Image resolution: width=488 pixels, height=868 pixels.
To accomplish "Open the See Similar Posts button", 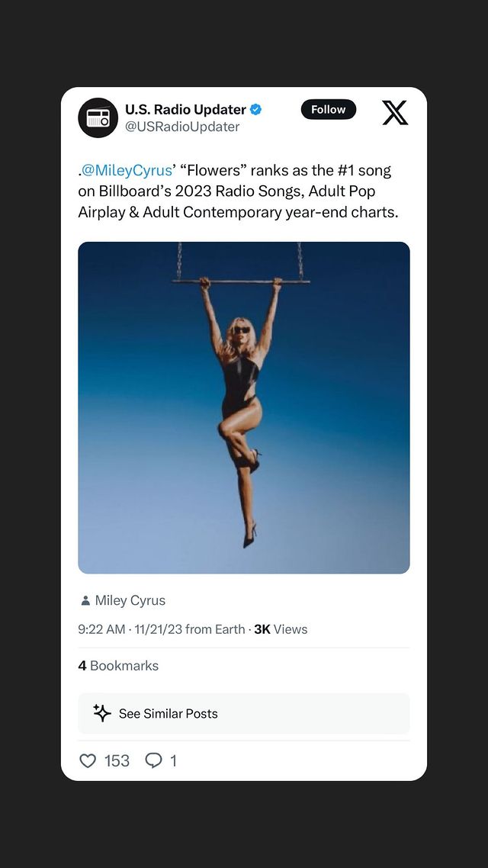I will point(243,714).
